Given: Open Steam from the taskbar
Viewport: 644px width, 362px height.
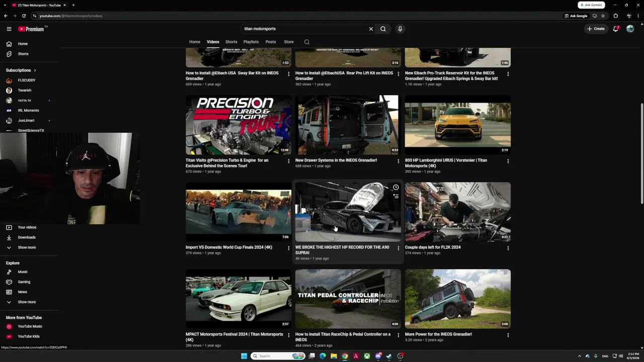Looking at the screenshot, I should tap(389, 356).
